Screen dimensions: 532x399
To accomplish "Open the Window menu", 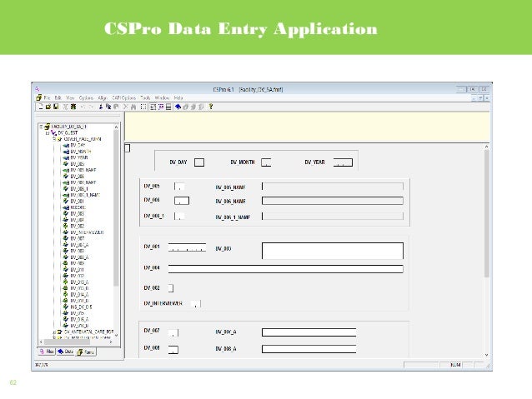I will 162,98.
